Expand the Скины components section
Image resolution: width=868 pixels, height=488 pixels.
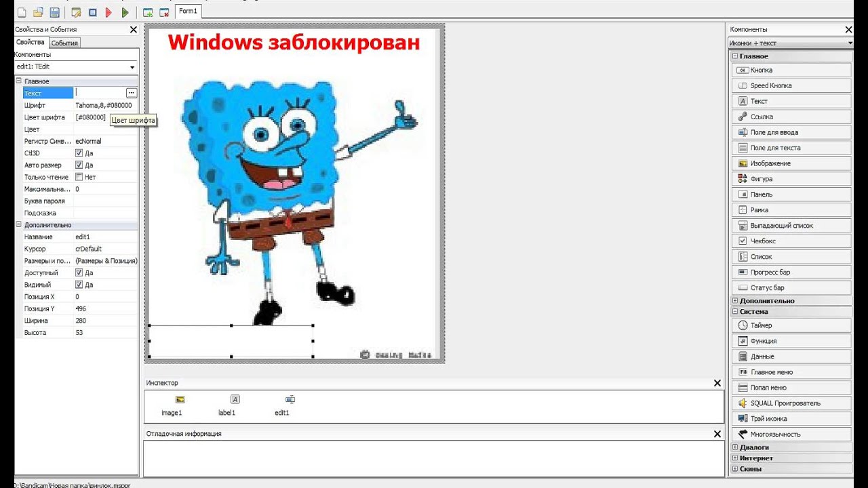point(735,469)
